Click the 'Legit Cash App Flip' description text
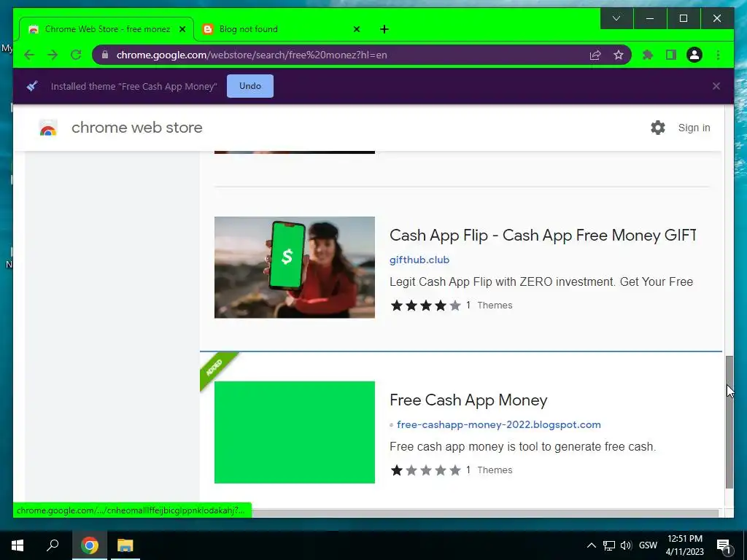This screenshot has width=747, height=560. coord(541,282)
